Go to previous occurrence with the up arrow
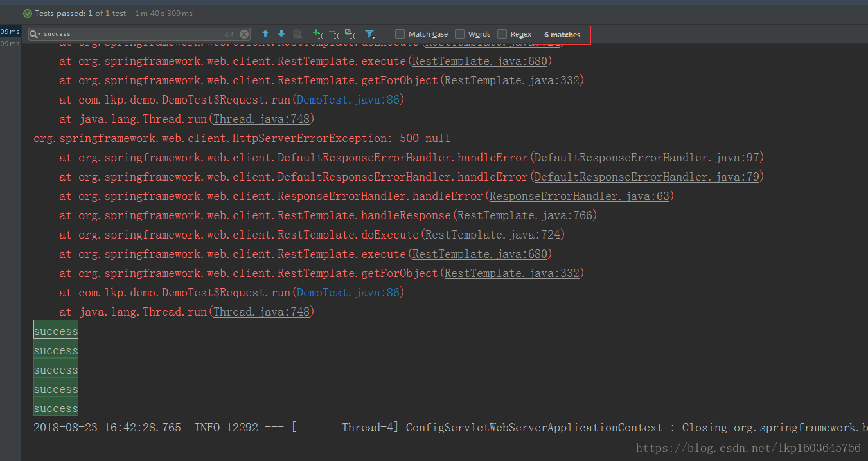This screenshot has height=461, width=868. tap(265, 34)
